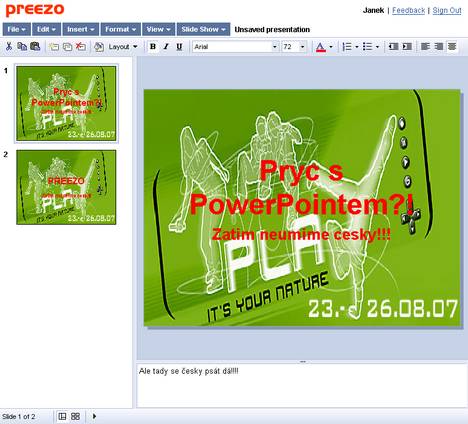Click the title text Pryc s PowerPointem
The width and height of the screenshot is (468, 424).
[301, 188]
